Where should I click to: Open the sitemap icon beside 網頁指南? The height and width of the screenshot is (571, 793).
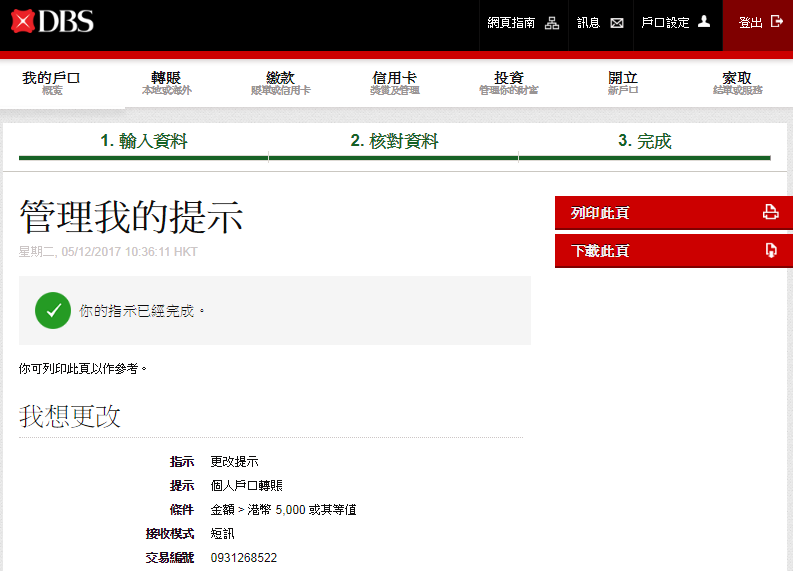[552, 23]
